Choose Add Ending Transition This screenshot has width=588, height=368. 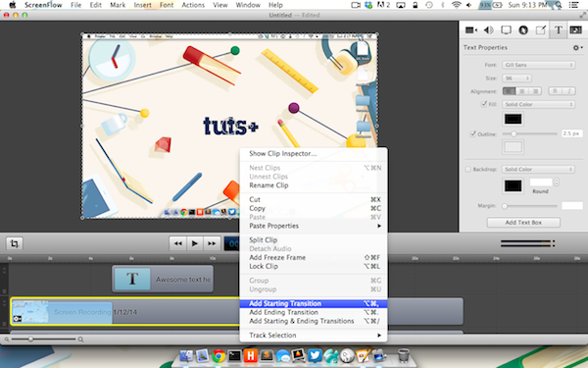click(314, 312)
